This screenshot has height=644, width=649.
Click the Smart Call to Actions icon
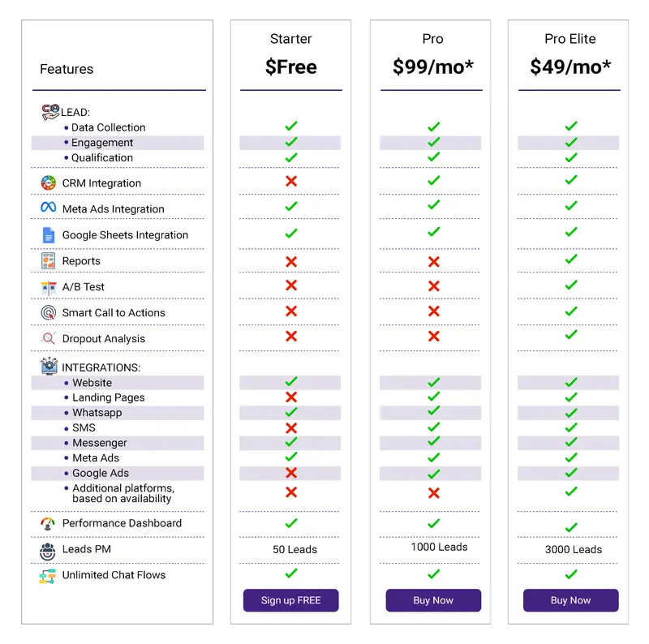pyautogui.click(x=49, y=313)
